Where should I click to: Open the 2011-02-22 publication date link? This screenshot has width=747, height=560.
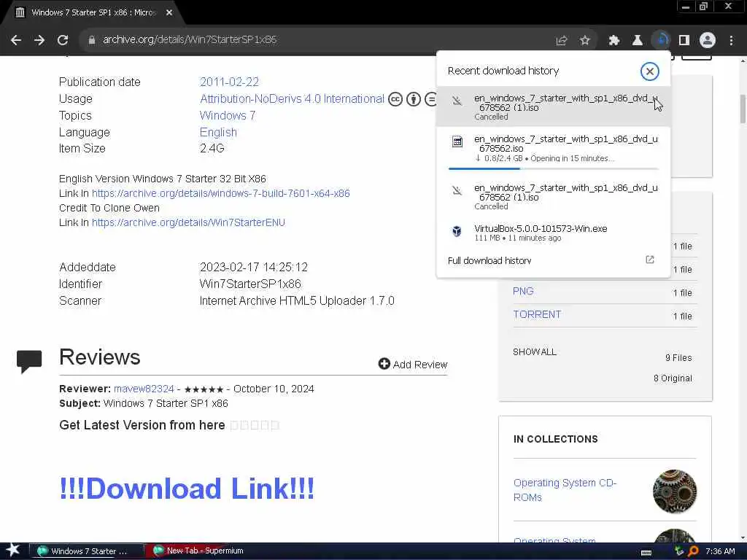point(229,82)
